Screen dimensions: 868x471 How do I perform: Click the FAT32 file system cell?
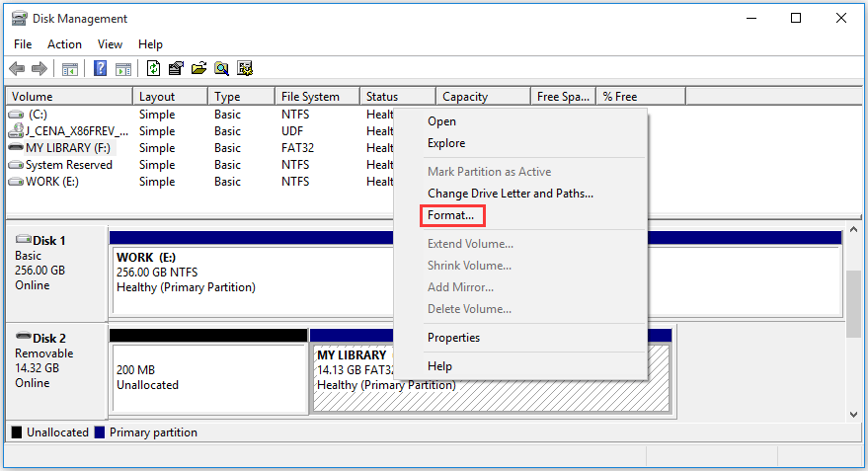click(x=298, y=148)
